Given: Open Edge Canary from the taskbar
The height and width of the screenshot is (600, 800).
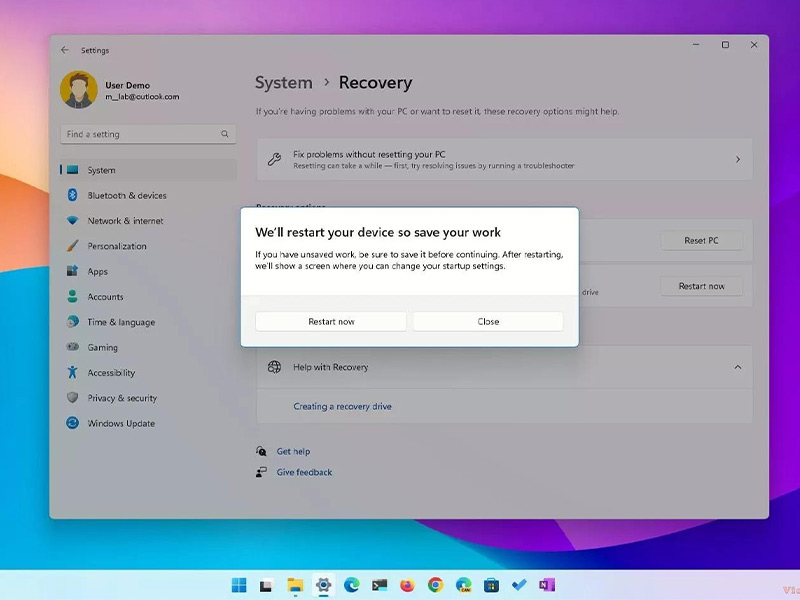Looking at the screenshot, I should [x=463, y=585].
